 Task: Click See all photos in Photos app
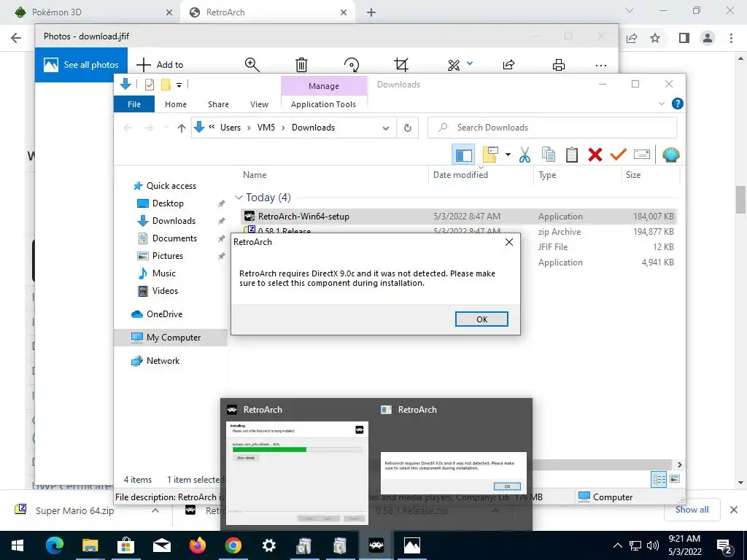click(x=81, y=65)
